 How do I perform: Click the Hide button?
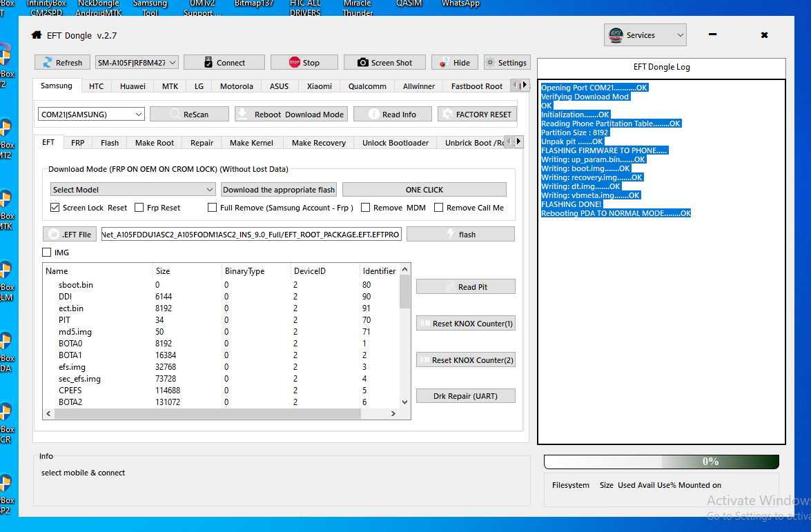[455, 63]
